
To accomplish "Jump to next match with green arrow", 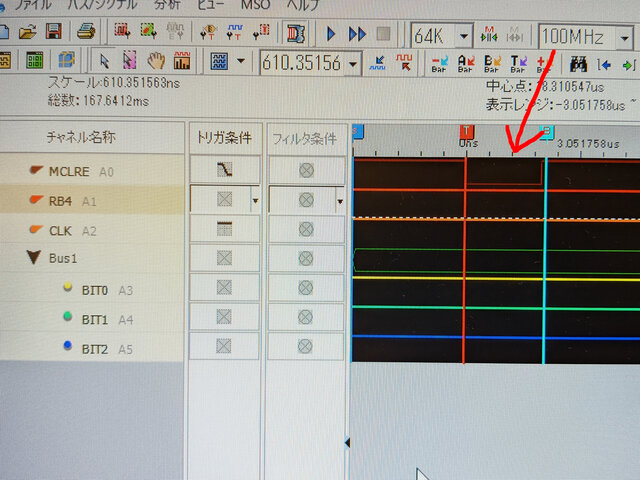I will [629, 65].
